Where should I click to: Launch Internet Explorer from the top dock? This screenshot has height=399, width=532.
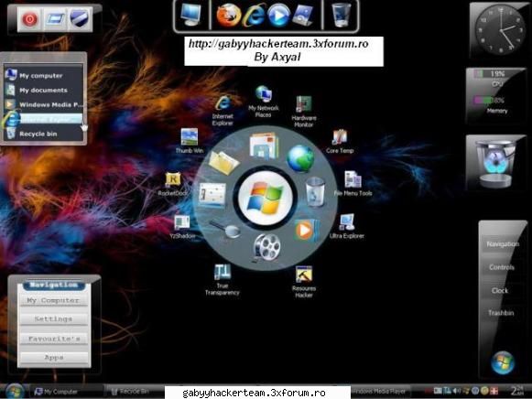tap(255, 16)
